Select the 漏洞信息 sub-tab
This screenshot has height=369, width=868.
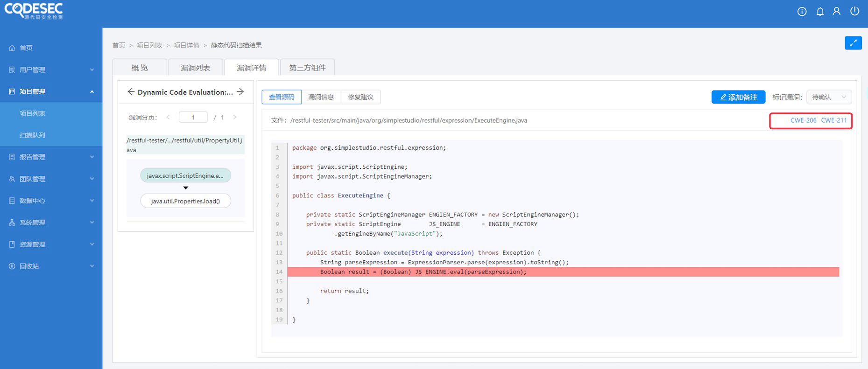pos(321,97)
